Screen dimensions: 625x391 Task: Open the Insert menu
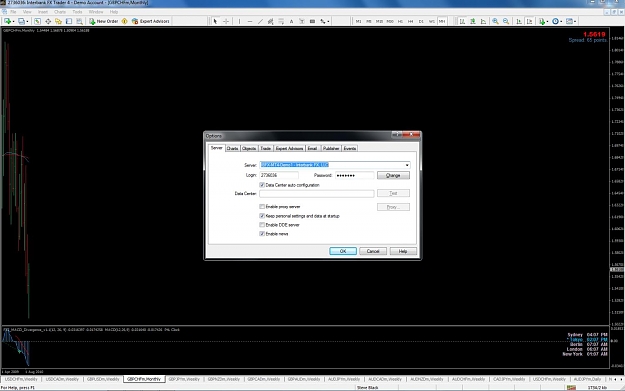tap(43, 12)
